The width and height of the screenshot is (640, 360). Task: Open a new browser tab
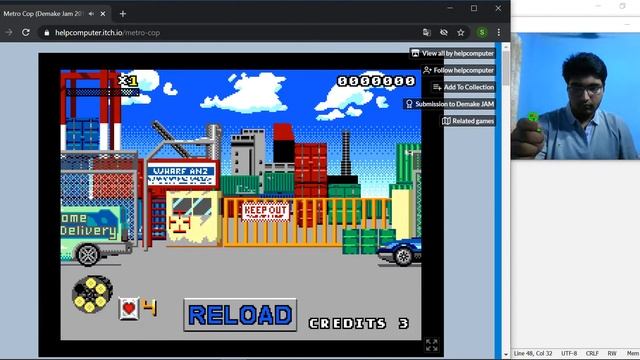pyautogui.click(x=122, y=13)
